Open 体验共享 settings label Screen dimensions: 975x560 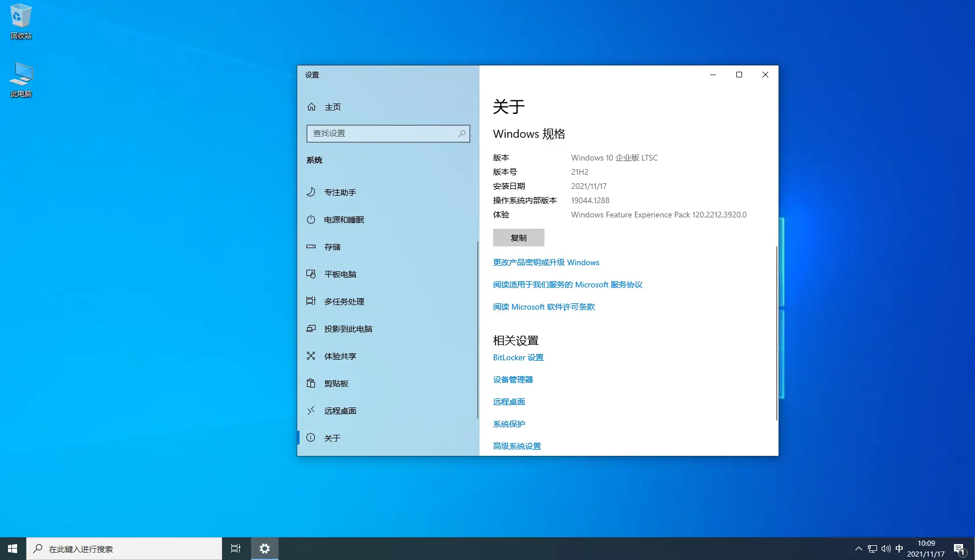click(x=341, y=356)
